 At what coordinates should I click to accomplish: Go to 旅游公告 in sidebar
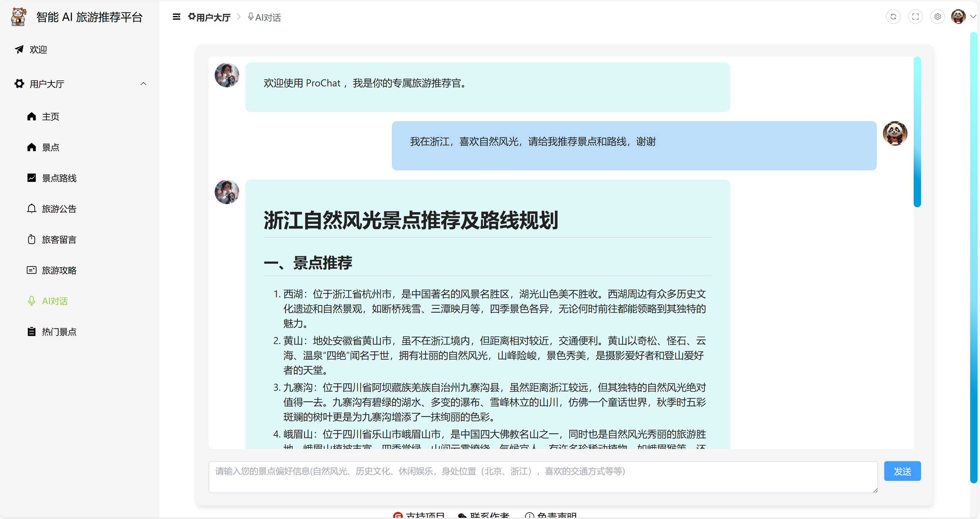click(x=59, y=209)
